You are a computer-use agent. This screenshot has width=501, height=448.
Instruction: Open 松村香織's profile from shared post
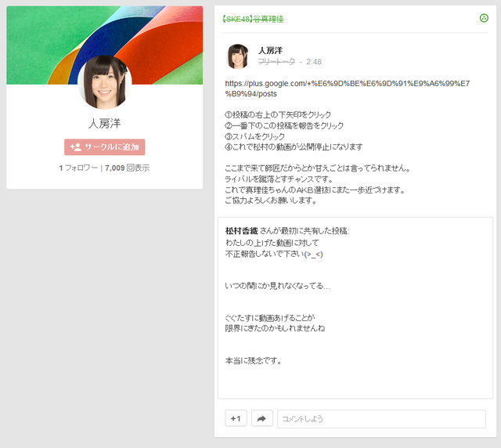point(242,230)
